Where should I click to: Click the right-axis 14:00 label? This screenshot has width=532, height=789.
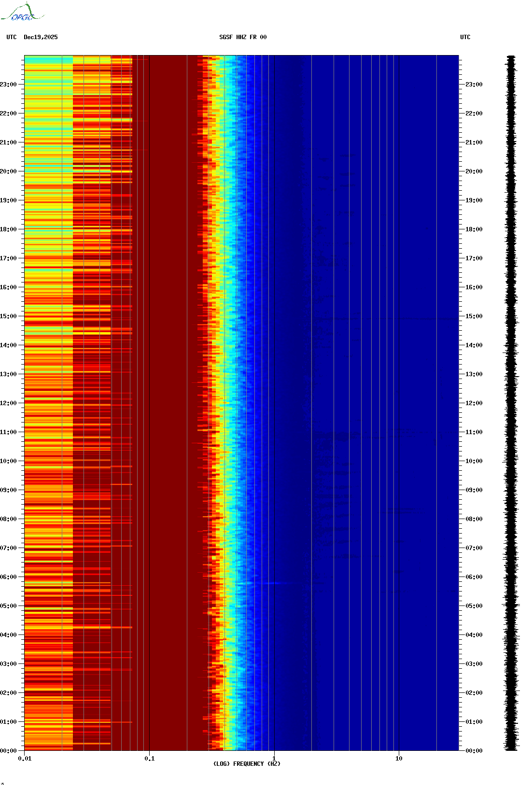pyautogui.click(x=474, y=345)
